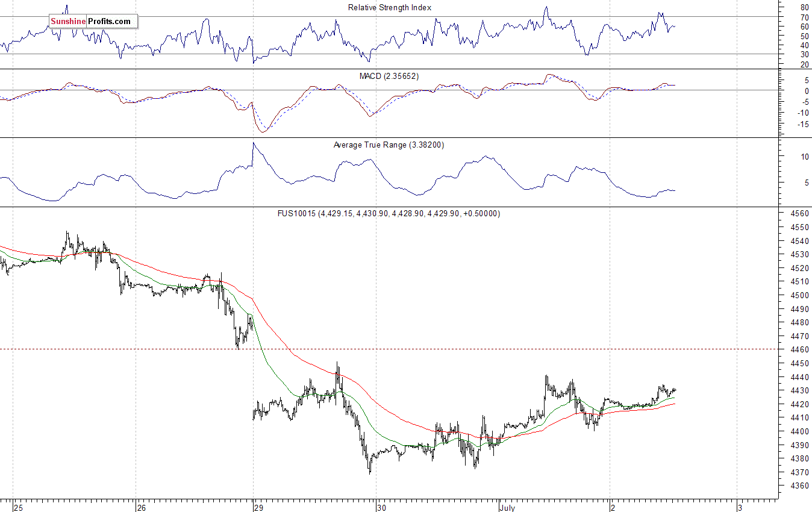Click the 3 date label on time axis
The image size is (812, 512).
tap(742, 508)
